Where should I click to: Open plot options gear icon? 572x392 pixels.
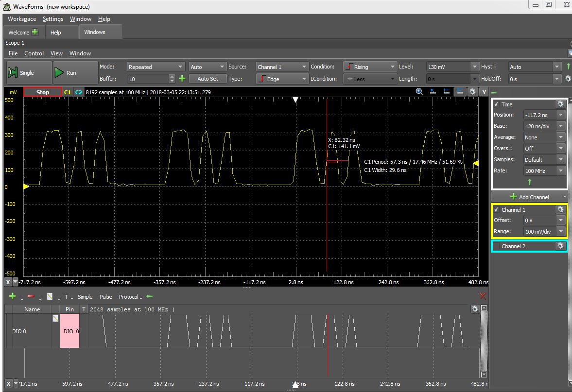[473, 92]
